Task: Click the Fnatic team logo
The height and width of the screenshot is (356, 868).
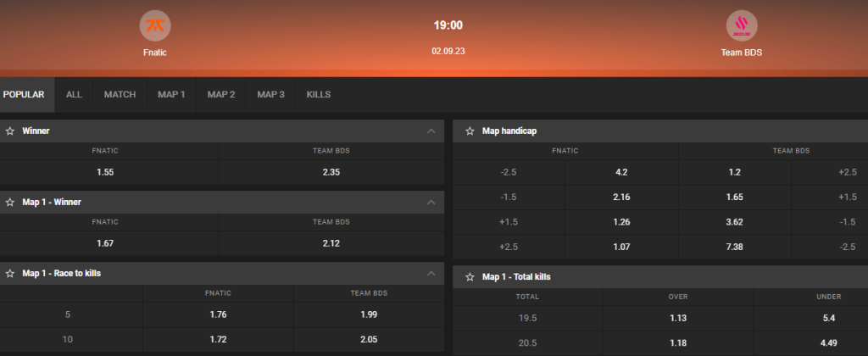Action: click(155, 25)
